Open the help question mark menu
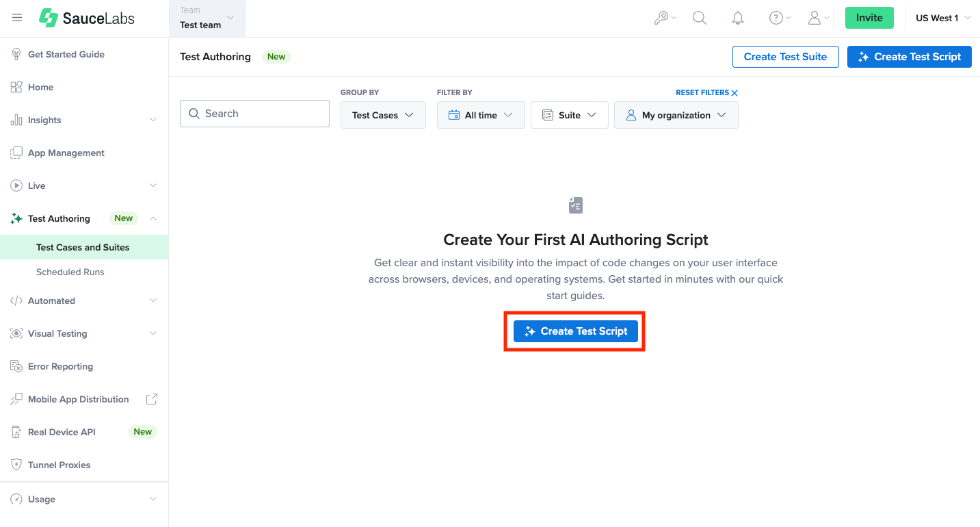The width and height of the screenshot is (980, 527). pyautogui.click(x=780, y=18)
